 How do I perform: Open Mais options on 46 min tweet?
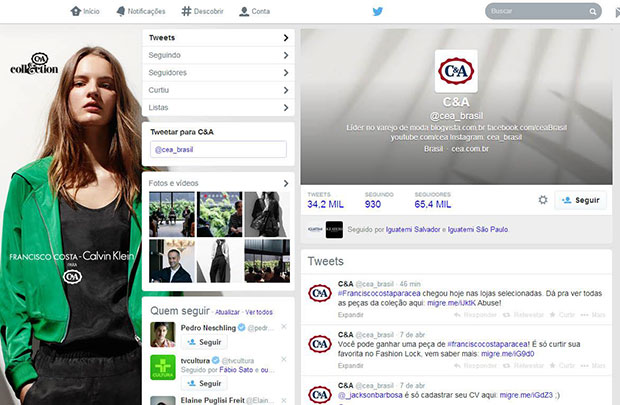pos(593,315)
